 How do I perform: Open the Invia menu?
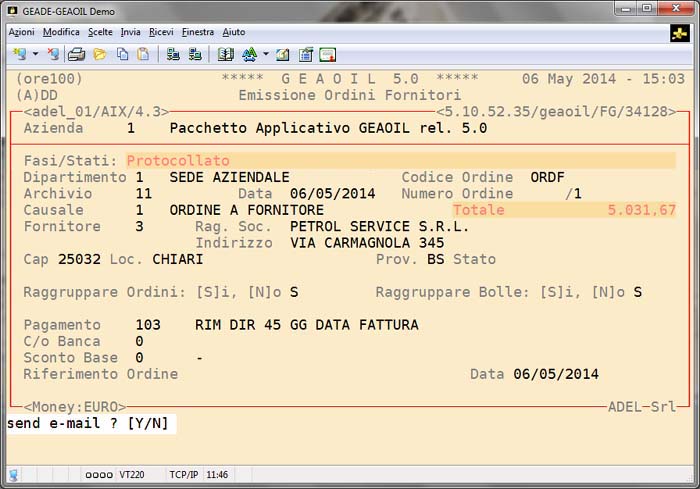[x=131, y=32]
